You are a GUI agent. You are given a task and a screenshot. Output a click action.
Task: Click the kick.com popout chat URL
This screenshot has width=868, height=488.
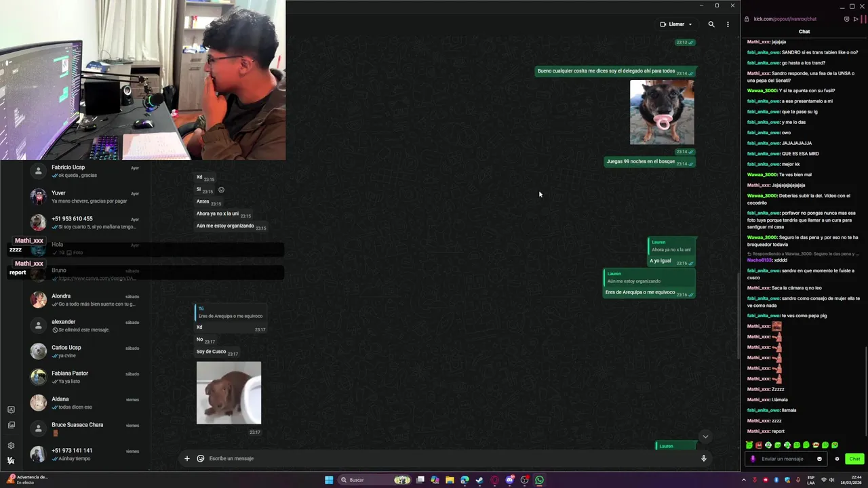[x=785, y=19]
